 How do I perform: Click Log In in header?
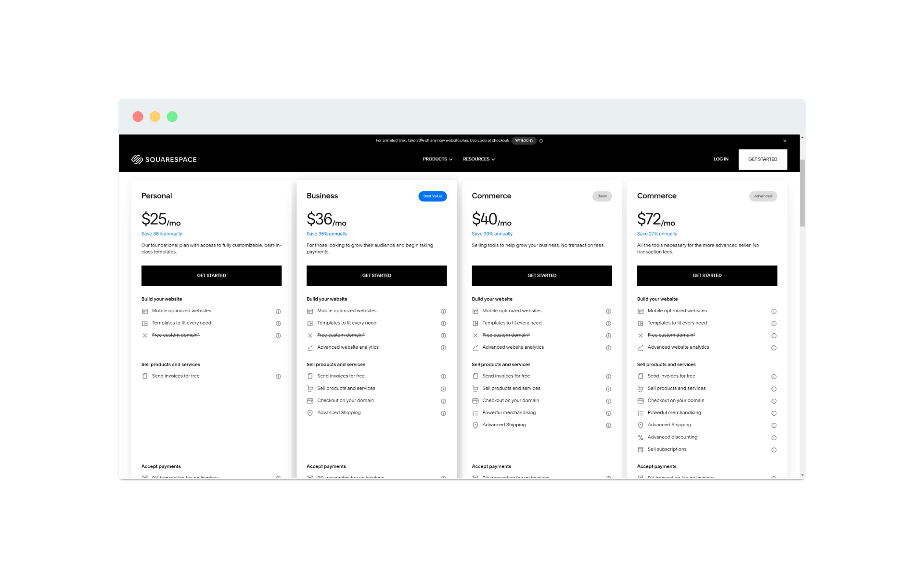[720, 159]
